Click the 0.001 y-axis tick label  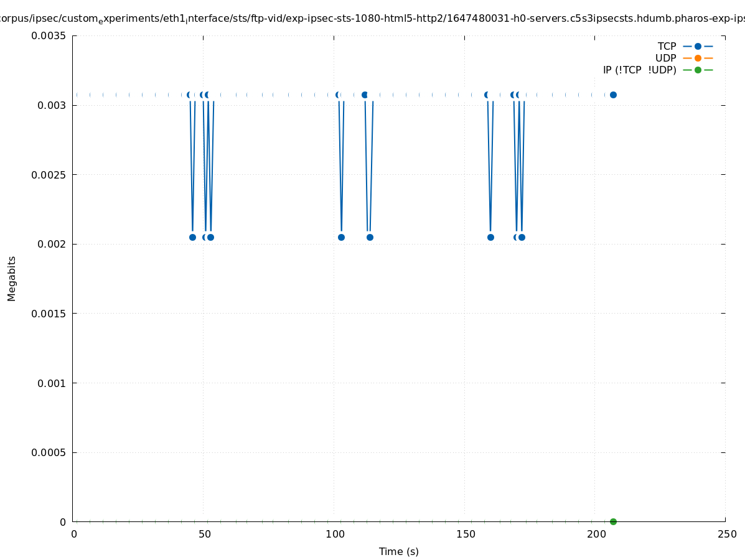[51, 383]
